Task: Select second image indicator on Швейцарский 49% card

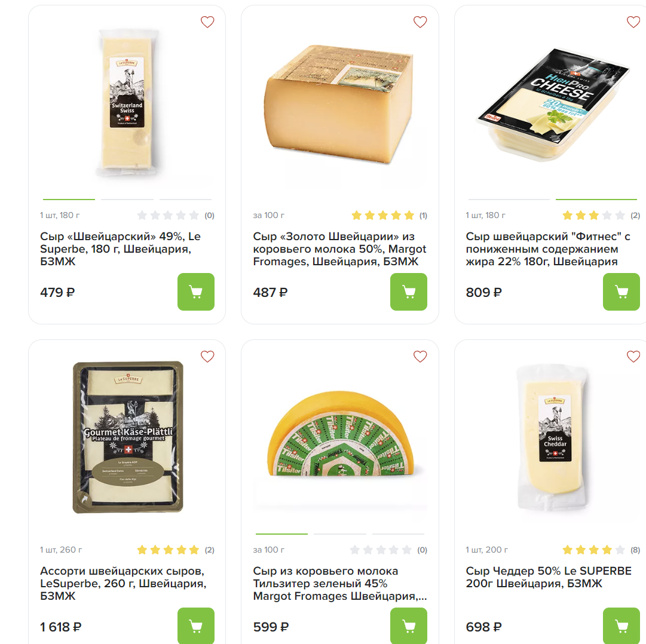Action: (x=127, y=199)
